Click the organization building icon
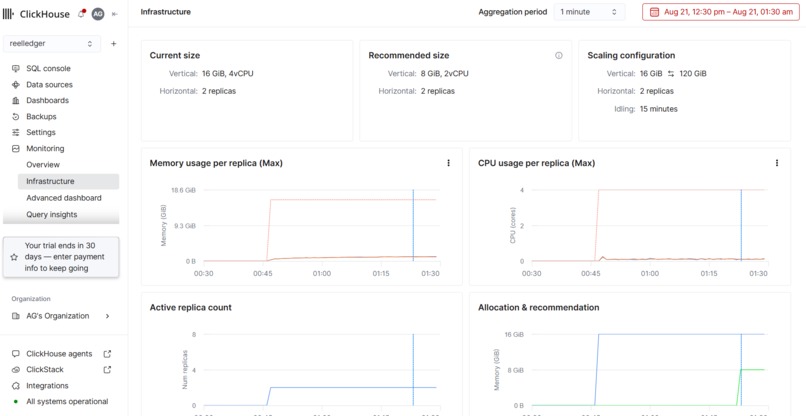This screenshot has width=806, height=416. (15, 316)
